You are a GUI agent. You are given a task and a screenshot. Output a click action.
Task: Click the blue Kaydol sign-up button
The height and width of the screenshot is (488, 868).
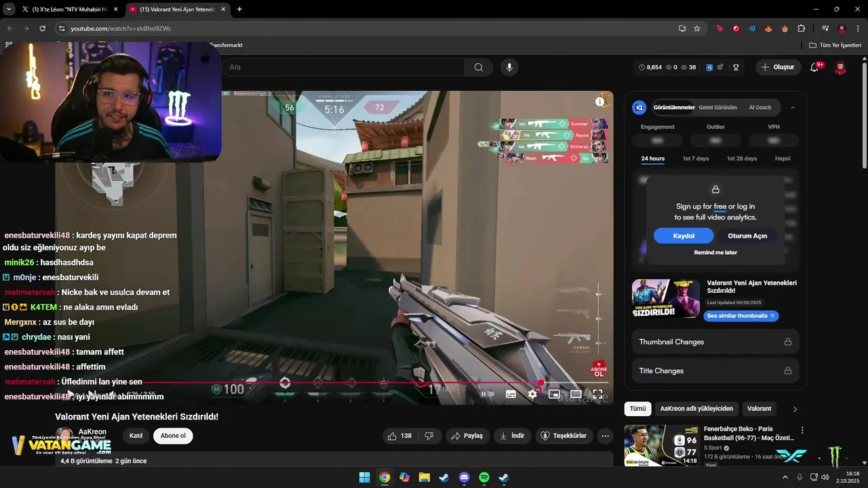pyautogui.click(x=684, y=236)
